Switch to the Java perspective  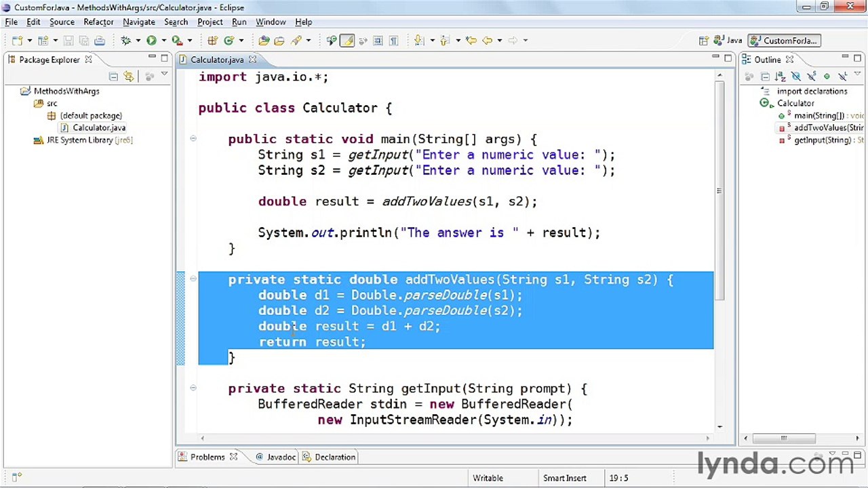[728, 41]
